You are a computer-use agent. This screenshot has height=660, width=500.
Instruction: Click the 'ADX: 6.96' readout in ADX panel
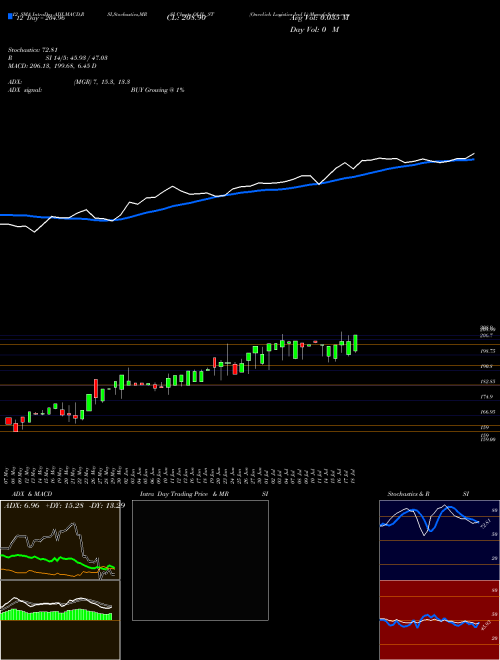21,506
